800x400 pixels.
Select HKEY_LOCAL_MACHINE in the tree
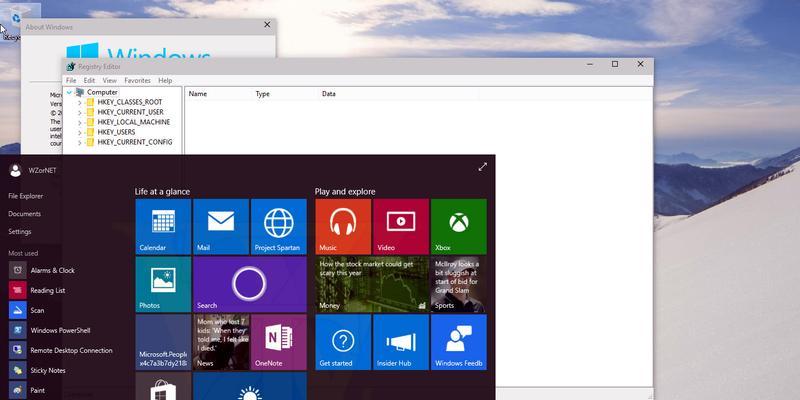134,122
